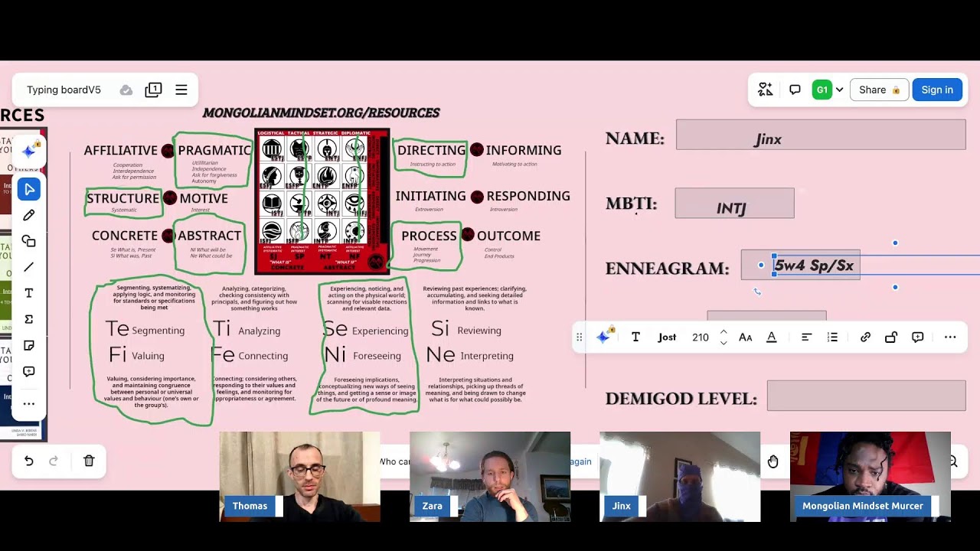
Task: Open more tools in left toolbar
Action: coord(29,403)
